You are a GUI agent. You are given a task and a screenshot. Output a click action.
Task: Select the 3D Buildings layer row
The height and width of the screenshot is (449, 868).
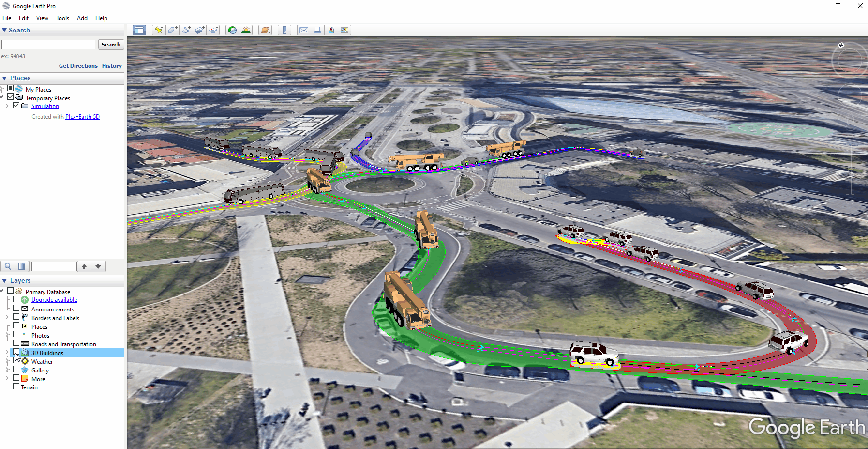coord(67,353)
